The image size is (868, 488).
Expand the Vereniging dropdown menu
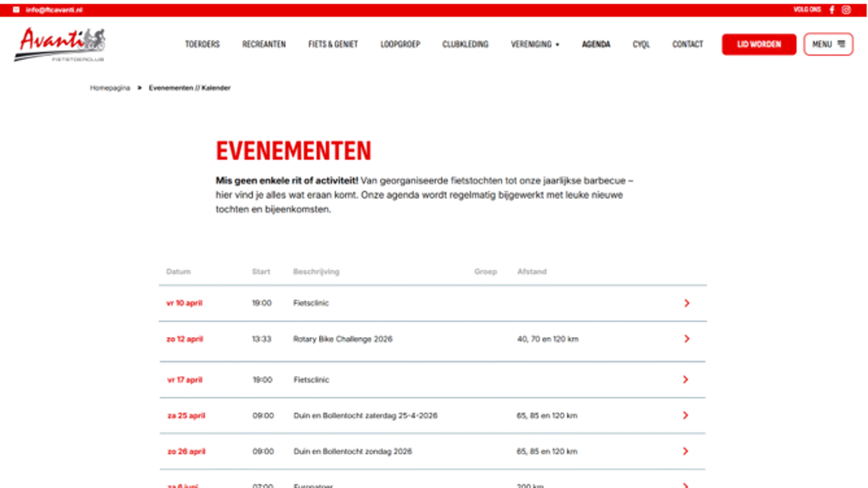tap(535, 44)
